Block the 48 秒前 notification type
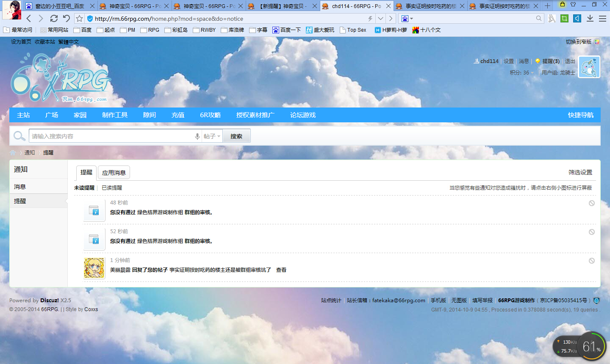Image resolution: width=610 pixels, height=364 pixels. point(592,203)
